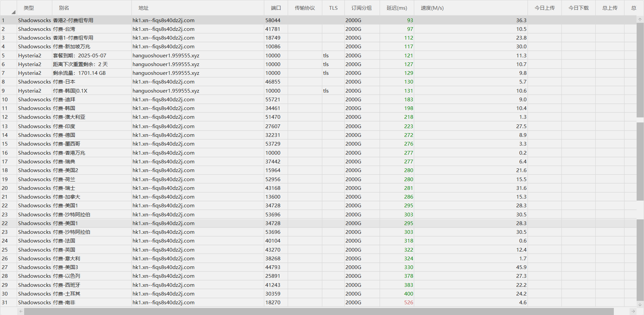Click the vertical scrollbar up arrow
Viewport: 644px width, 315px height.
[x=640, y=19]
